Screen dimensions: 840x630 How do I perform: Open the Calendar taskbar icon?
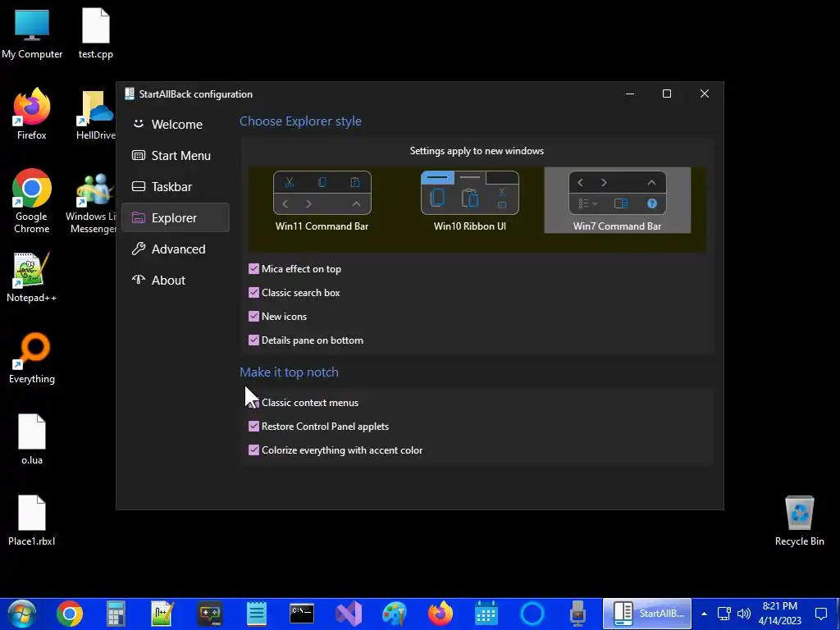tap(486, 614)
